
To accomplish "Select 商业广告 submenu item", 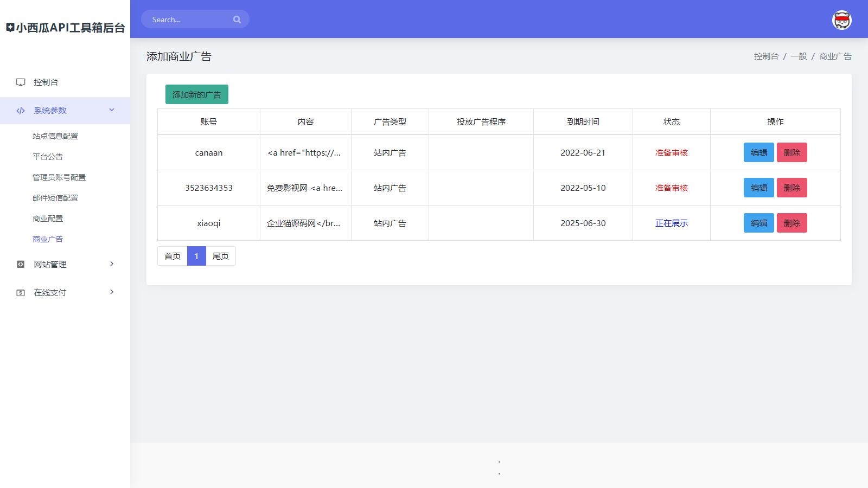I will tap(48, 239).
